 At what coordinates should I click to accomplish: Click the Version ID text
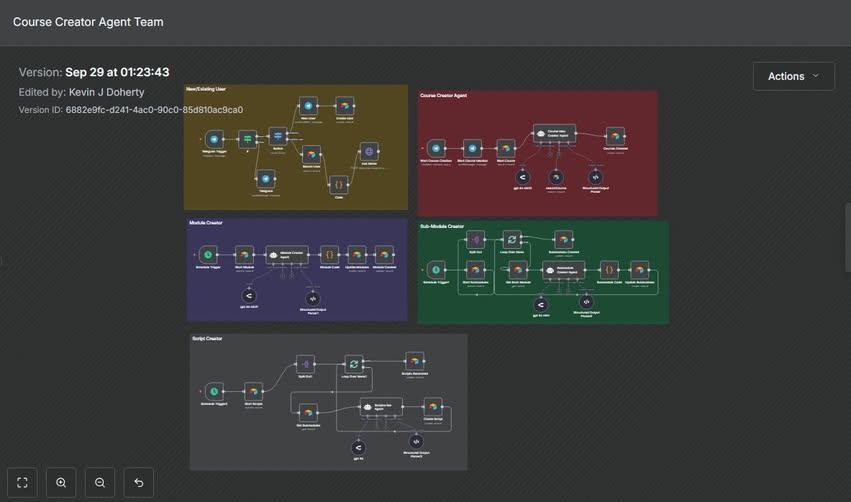(131, 110)
